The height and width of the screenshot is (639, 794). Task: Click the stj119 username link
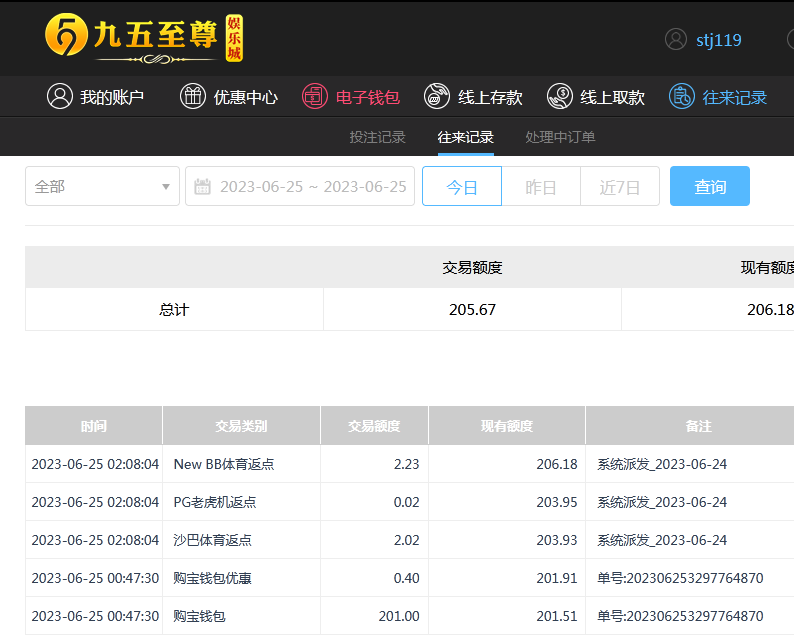tap(719, 40)
